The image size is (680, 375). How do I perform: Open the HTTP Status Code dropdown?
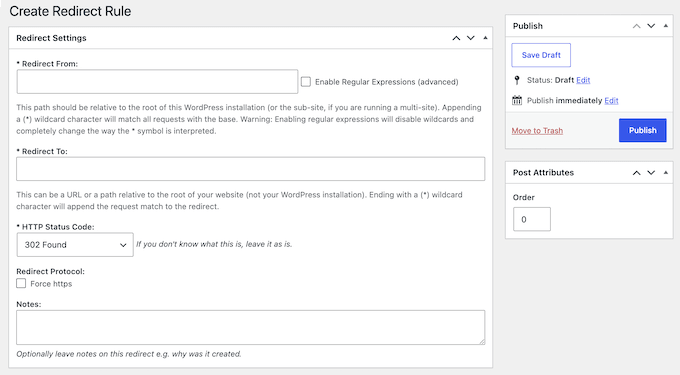(75, 245)
